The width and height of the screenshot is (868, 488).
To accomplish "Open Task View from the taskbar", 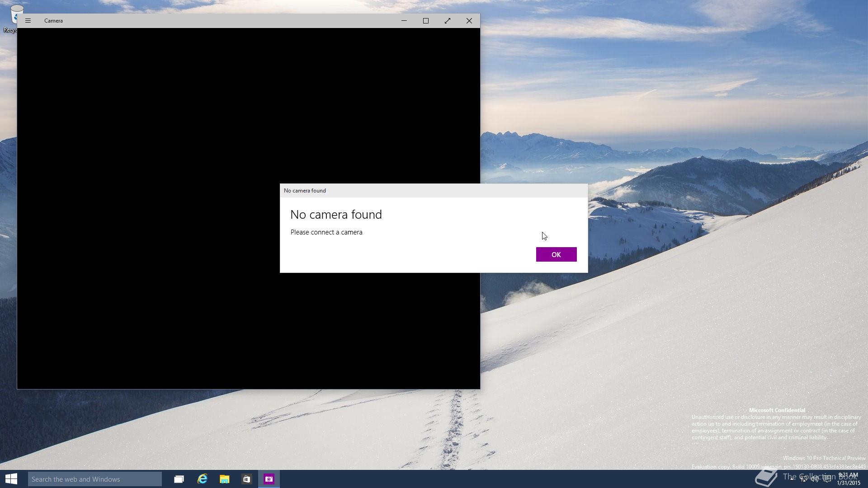I will pos(179,479).
